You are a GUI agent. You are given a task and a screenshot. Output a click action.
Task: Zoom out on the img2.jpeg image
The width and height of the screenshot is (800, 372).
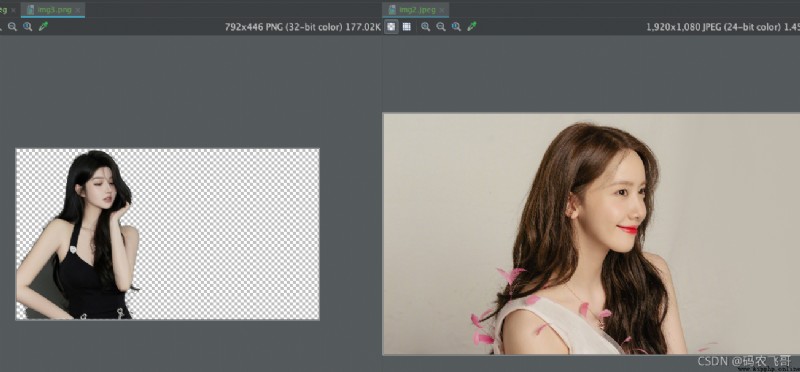[441, 27]
